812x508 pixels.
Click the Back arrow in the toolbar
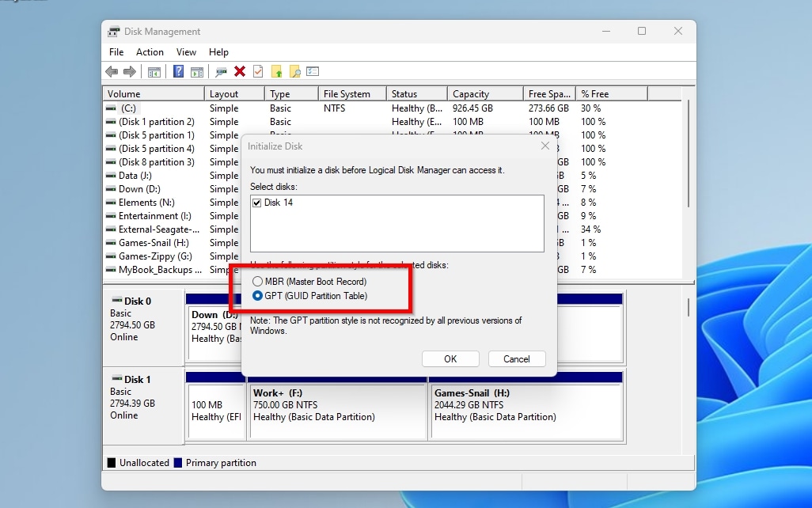pyautogui.click(x=112, y=71)
